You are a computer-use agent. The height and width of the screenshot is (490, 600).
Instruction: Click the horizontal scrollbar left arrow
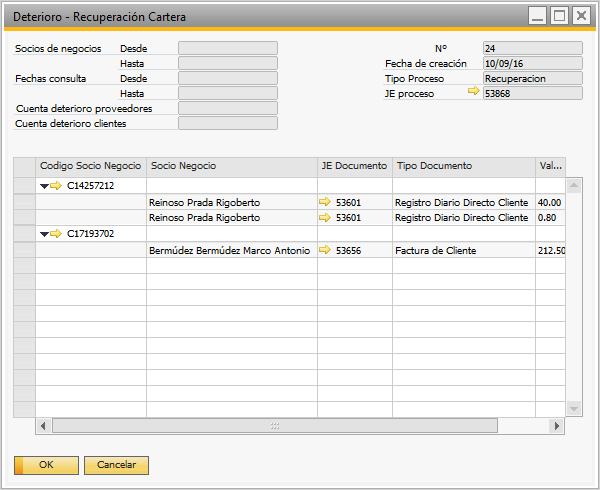coord(43,426)
